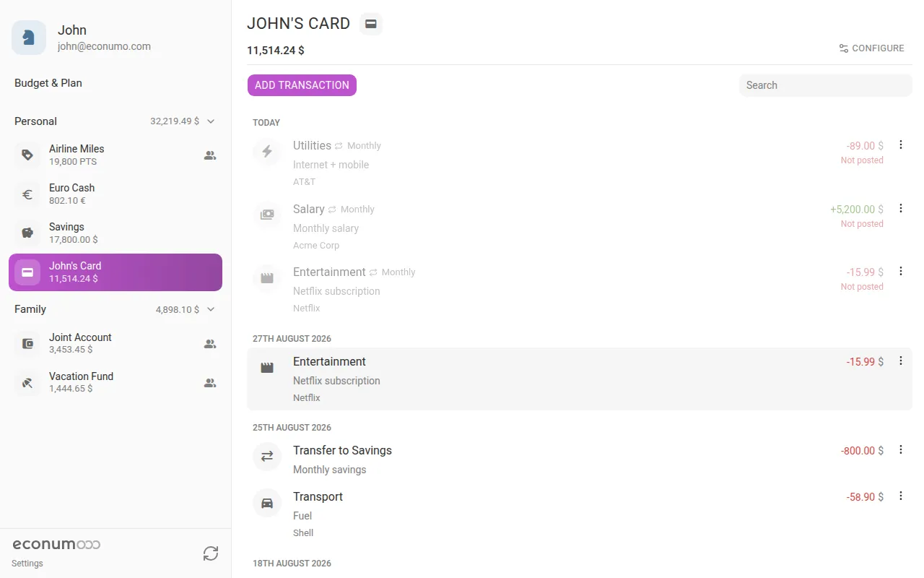Open more options for Transfer to Savings
The height and width of the screenshot is (578, 924).
click(900, 449)
